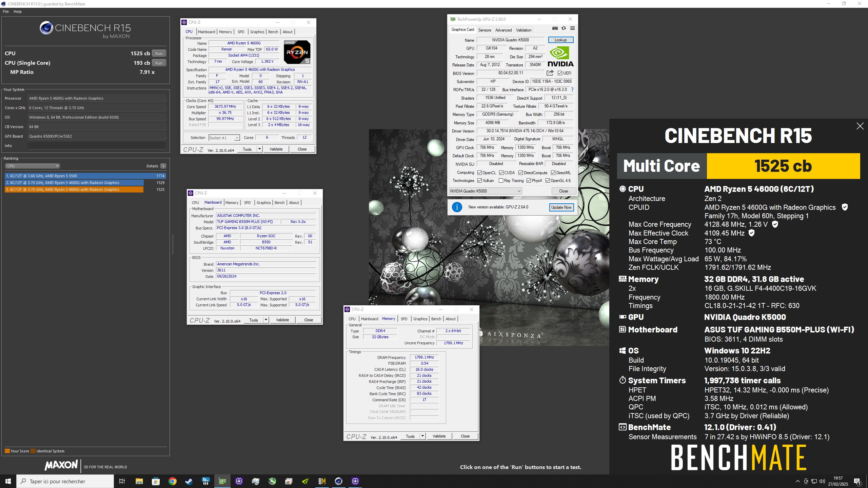Click the Cinebench taskbar icon
Image resolution: width=868 pixels, height=488 pixels.
click(338, 481)
